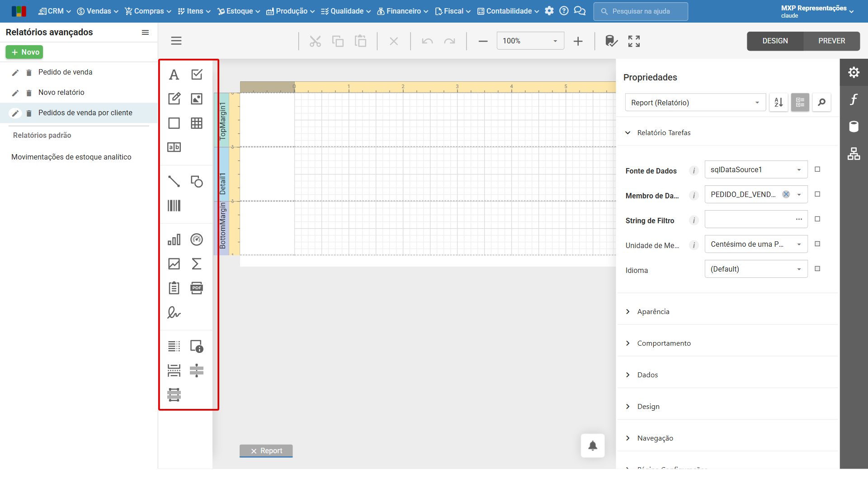868x488 pixels.
Task: Click the square marker beside Idioma
Action: 817,269
